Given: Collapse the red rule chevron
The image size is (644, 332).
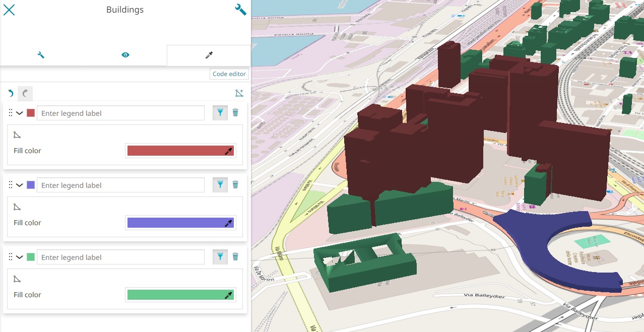Looking at the screenshot, I should coord(20,113).
